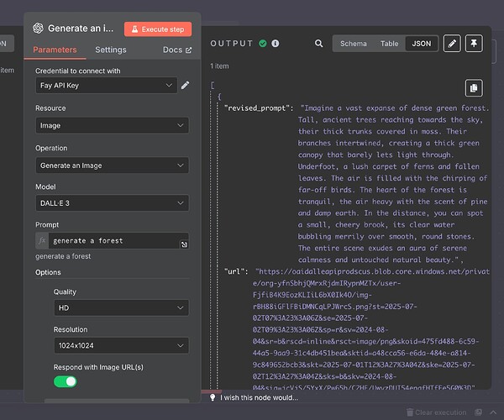The image size is (504, 420).
Task: Switch output view to JSON
Action: pyautogui.click(x=422, y=44)
